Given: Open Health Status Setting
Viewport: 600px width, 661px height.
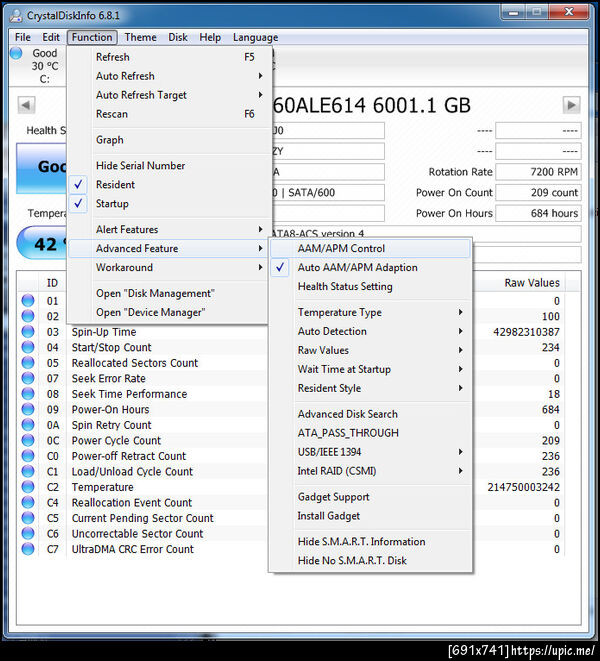Looking at the screenshot, I should click(x=370, y=286).
